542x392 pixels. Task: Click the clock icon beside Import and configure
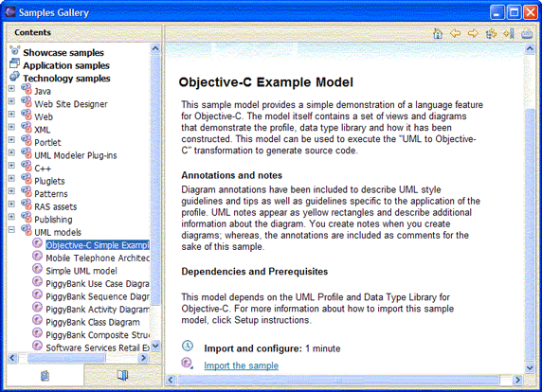click(x=188, y=346)
